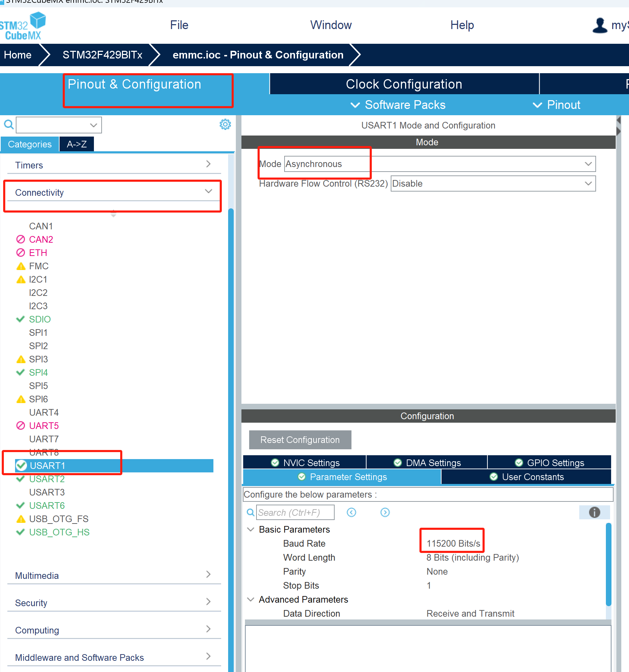Click the SPI4 green checkmark icon

coord(21,372)
